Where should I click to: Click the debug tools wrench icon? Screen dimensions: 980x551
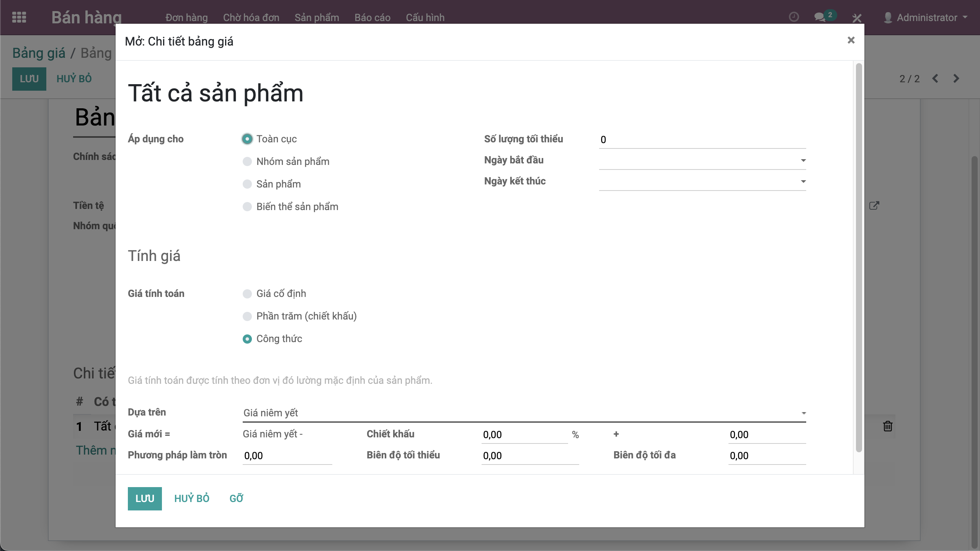click(x=857, y=18)
